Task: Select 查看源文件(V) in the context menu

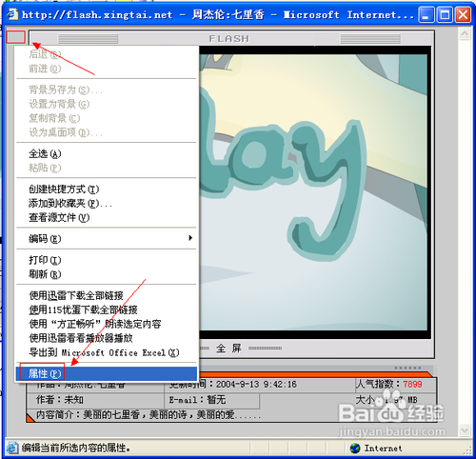Action: pyautogui.click(x=107, y=218)
